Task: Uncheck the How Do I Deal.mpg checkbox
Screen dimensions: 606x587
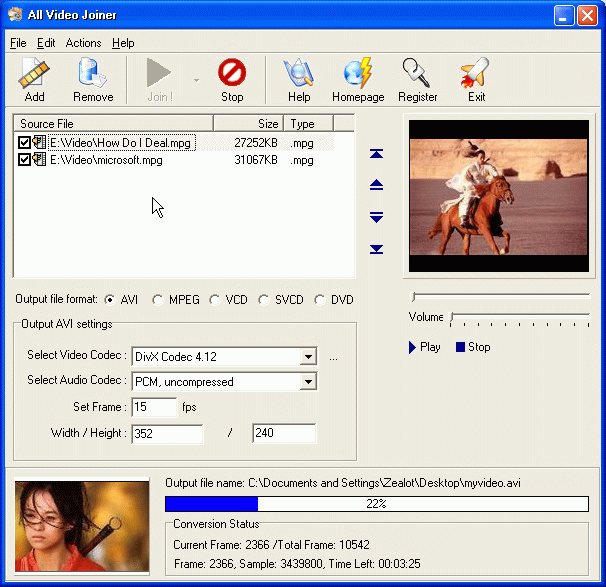Action: [24, 143]
